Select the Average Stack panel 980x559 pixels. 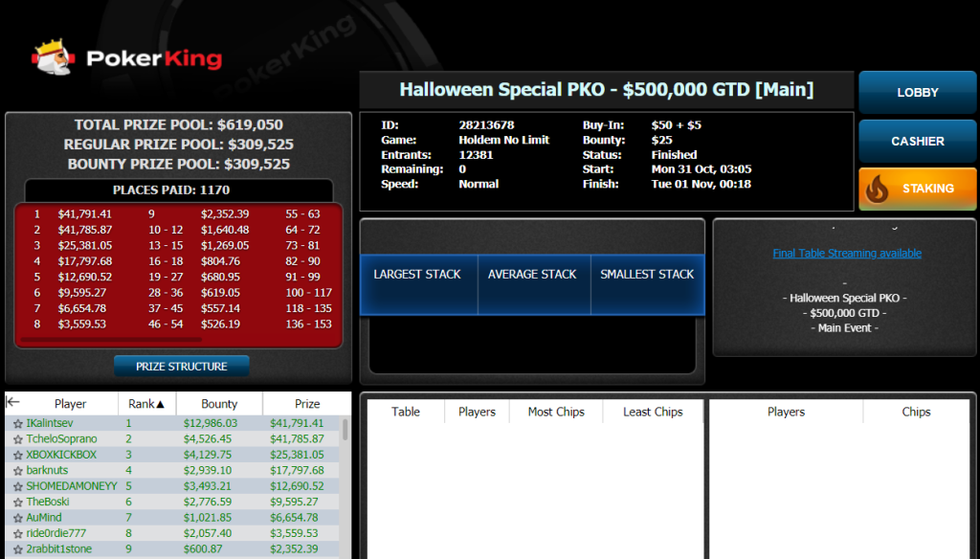534,284
